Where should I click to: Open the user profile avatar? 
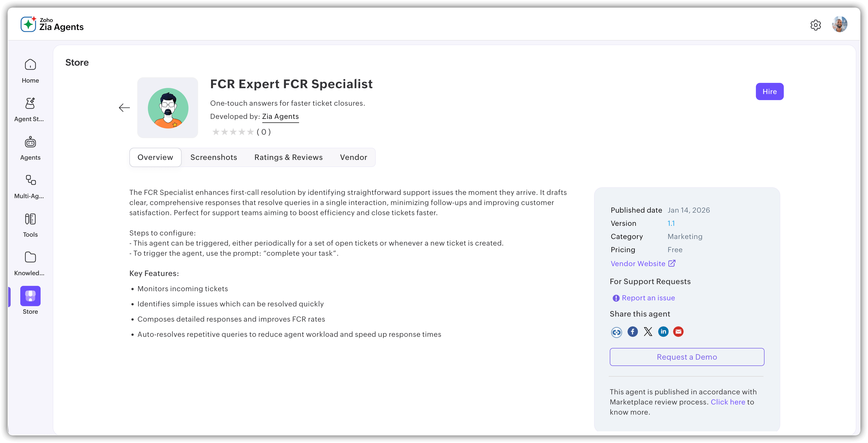[839, 25]
